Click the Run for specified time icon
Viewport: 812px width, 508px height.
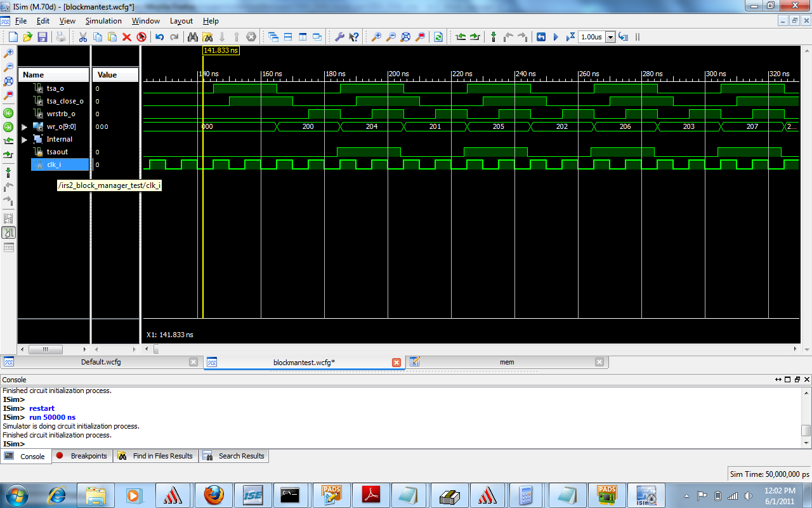(570, 37)
